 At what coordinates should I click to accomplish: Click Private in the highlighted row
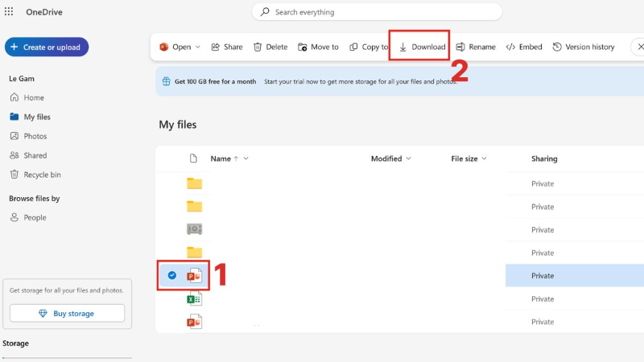(543, 275)
